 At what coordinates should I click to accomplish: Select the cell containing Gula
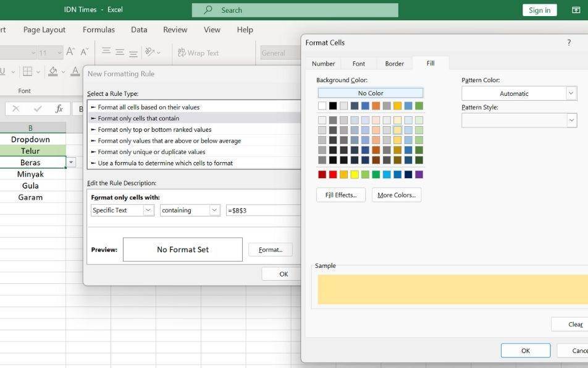coord(33,186)
